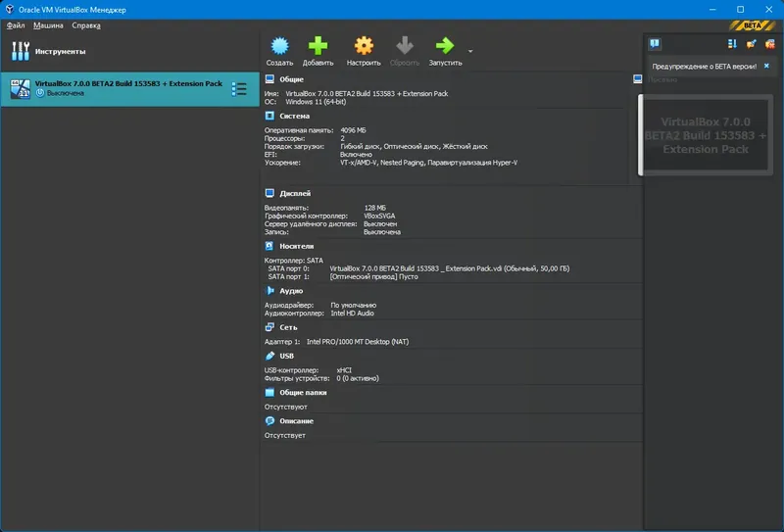
Task: Click the USB section plug icon
Action: [x=269, y=356]
